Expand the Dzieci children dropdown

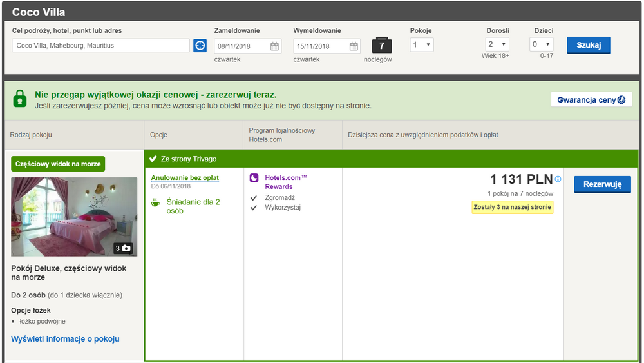coord(541,44)
